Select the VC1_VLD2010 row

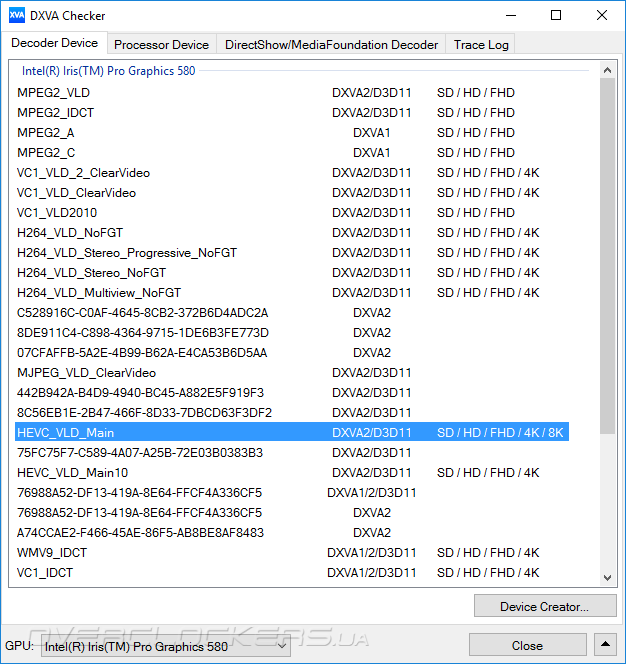coord(292,213)
